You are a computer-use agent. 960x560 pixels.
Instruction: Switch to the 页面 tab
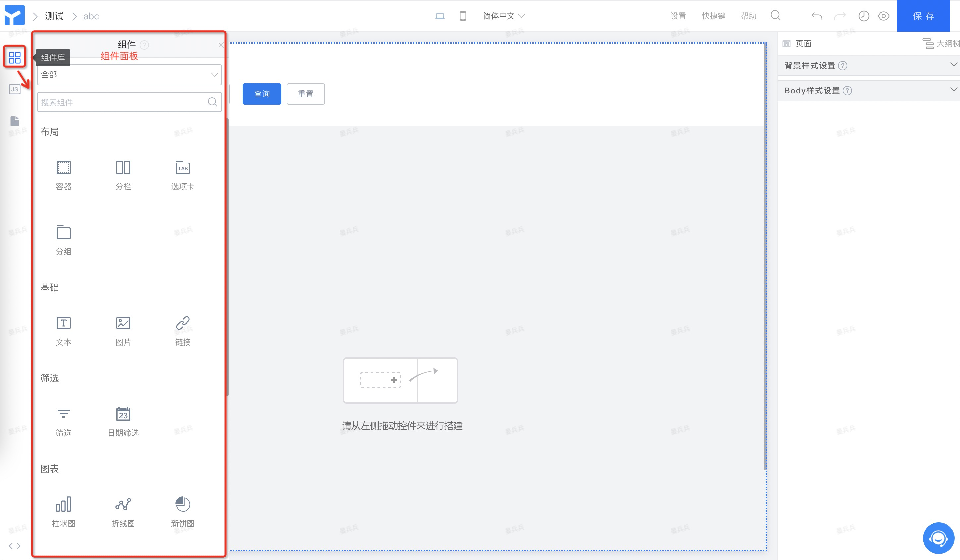coord(797,43)
